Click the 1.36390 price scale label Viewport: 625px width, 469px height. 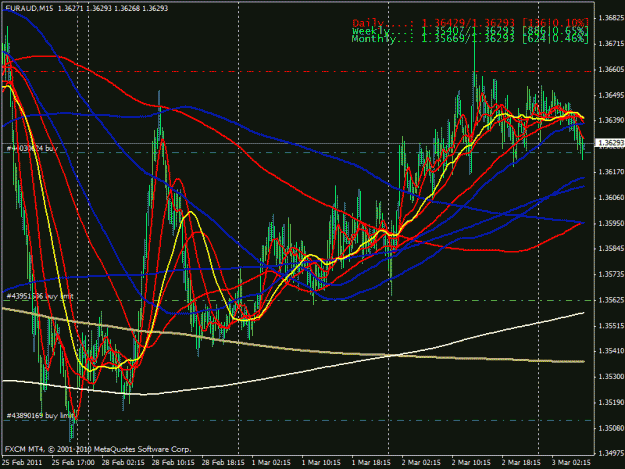pyautogui.click(x=611, y=120)
